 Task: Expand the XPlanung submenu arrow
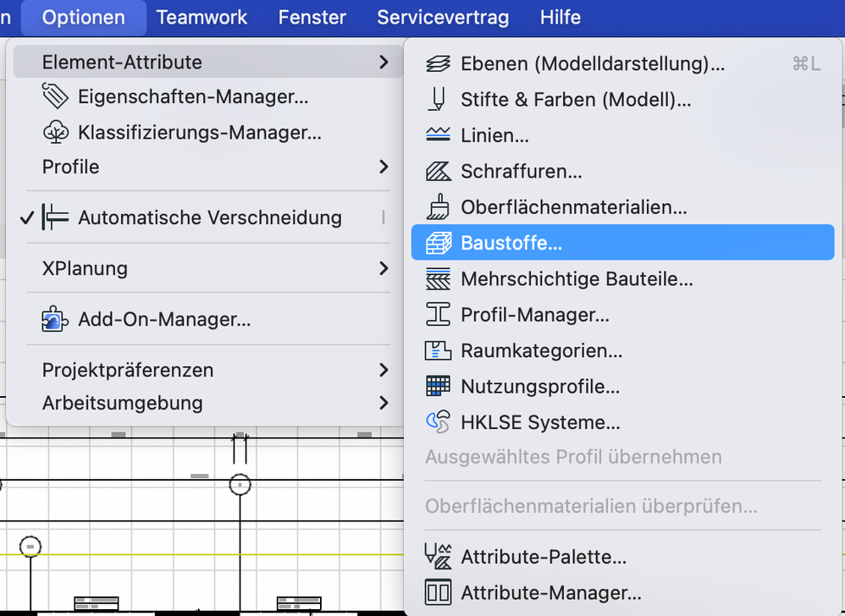[x=384, y=268]
